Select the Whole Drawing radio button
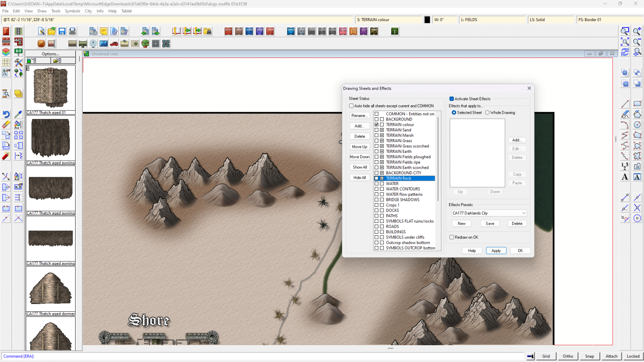This screenshot has width=644, height=362. 487,113
